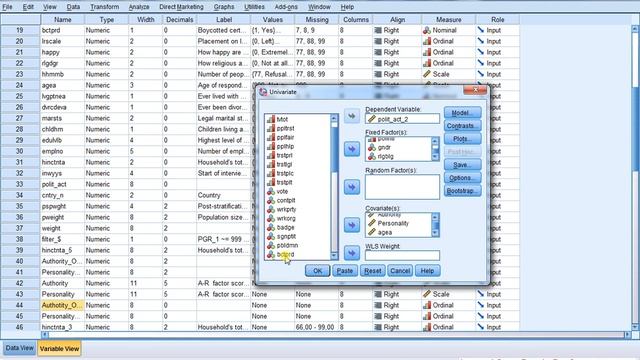The width and height of the screenshot is (640, 360).
Task: Select trstplt variable in source list
Action: pos(284,182)
